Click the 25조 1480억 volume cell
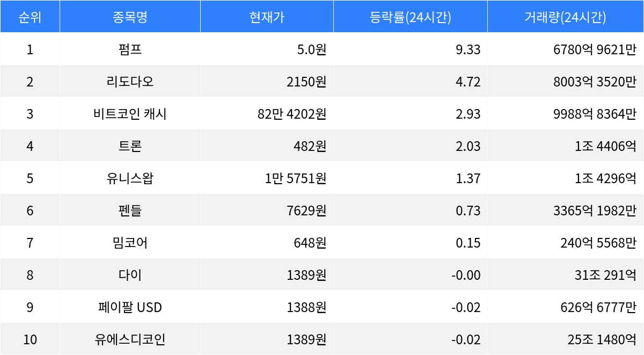The image size is (644, 355). pyautogui.click(x=602, y=339)
